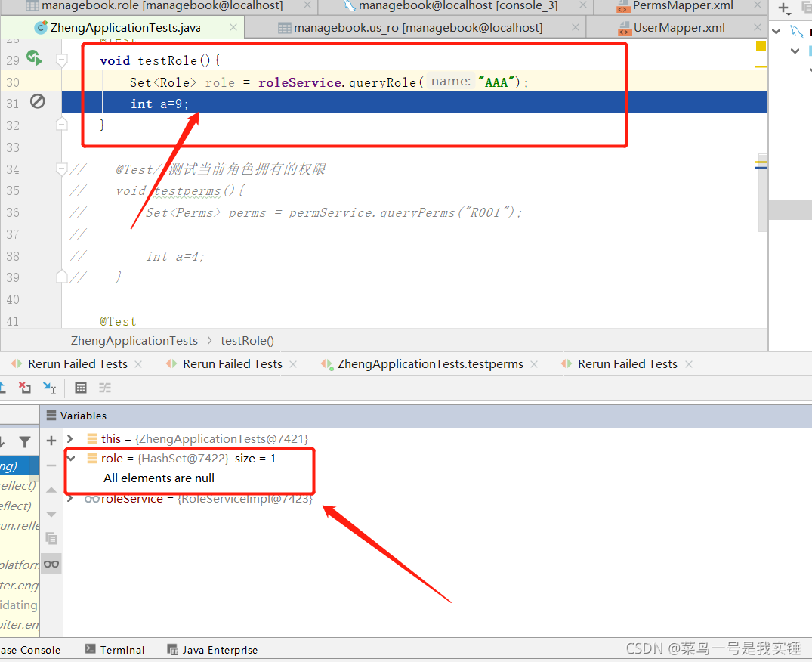Click the @Test annotation on line 41
This screenshot has height=662, width=812.
click(118, 321)
